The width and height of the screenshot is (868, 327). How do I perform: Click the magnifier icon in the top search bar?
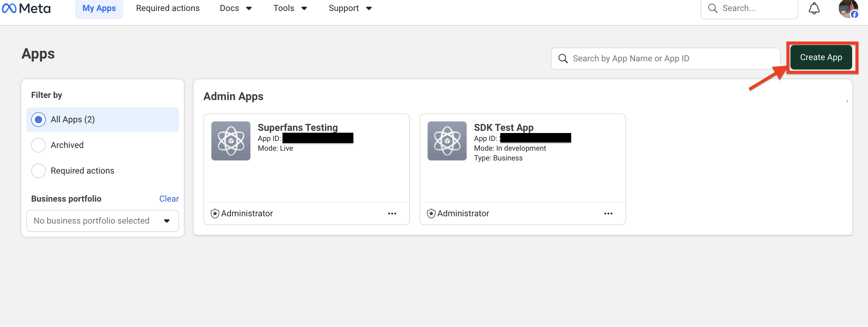point(713,9)
